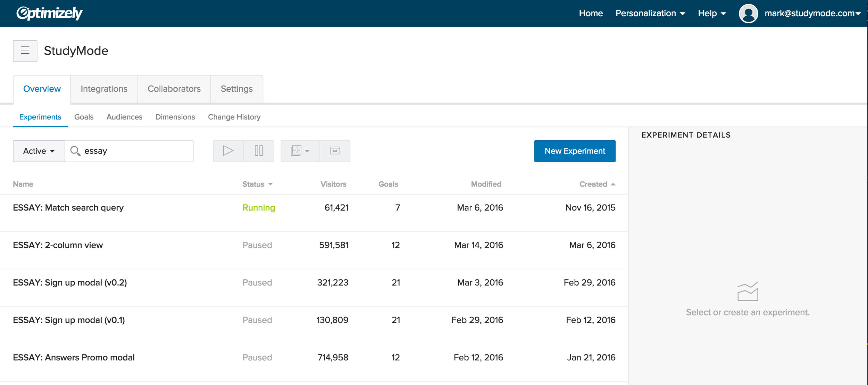Click Paused status of 2-column view
Screen dimensions: 868x385
tap(257, 245)
